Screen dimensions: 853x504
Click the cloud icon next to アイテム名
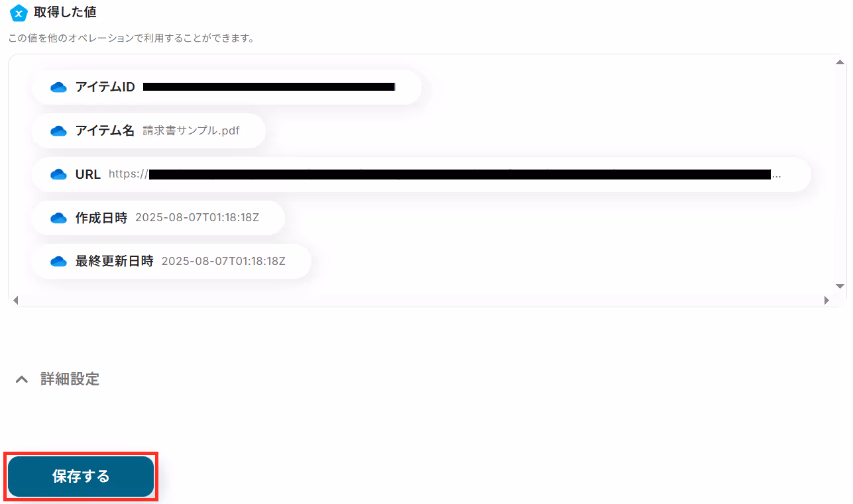point(59,131)
